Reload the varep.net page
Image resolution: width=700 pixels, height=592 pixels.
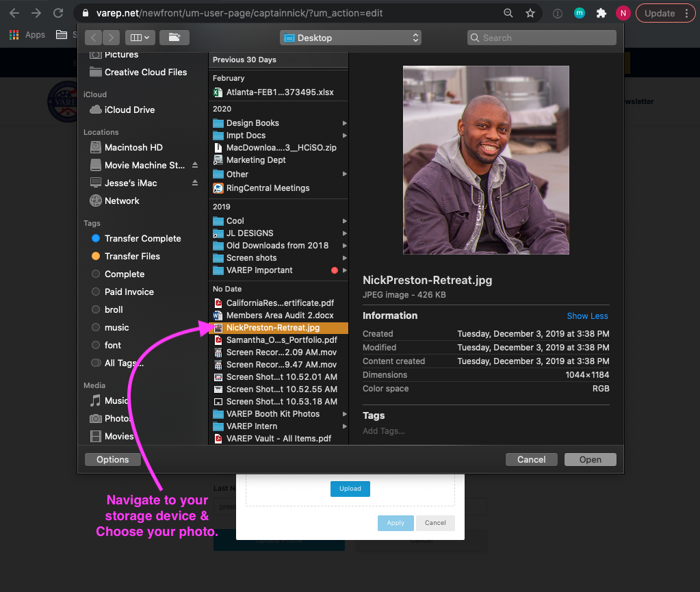(58, 13)
